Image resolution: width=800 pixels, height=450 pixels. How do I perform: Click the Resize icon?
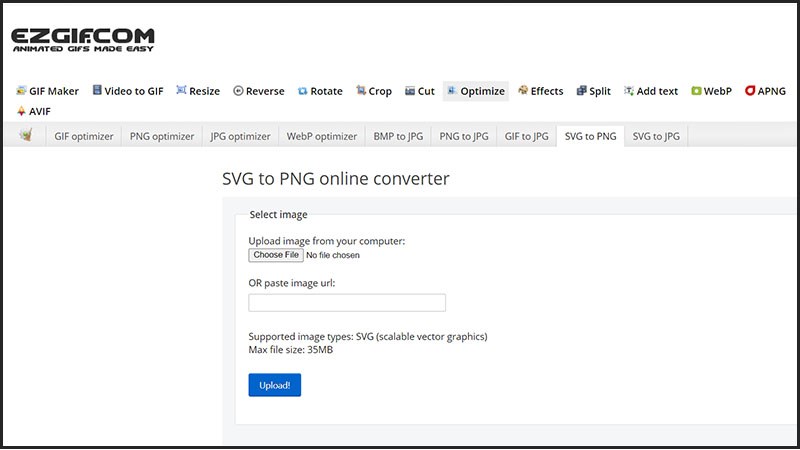click(x=181, y=90)
